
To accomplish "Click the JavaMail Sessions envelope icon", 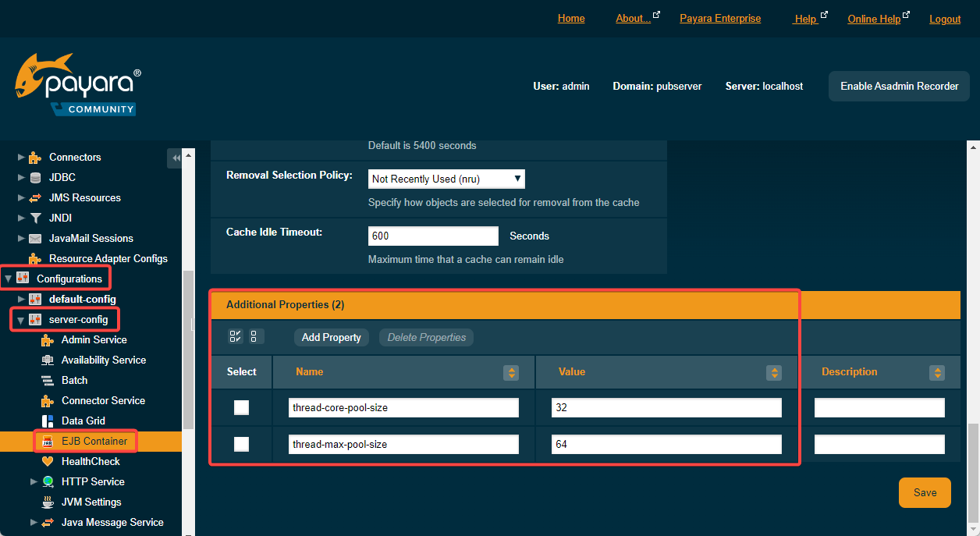I will (x=35, y=238).
